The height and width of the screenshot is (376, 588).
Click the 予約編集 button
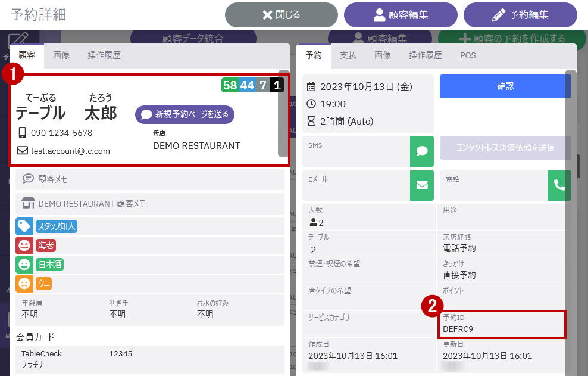[520, 15]
